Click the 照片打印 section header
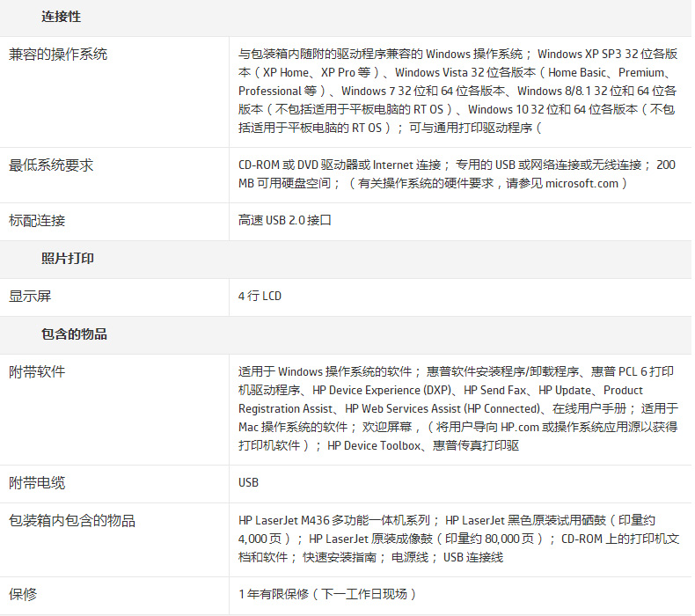 point(68,259)
